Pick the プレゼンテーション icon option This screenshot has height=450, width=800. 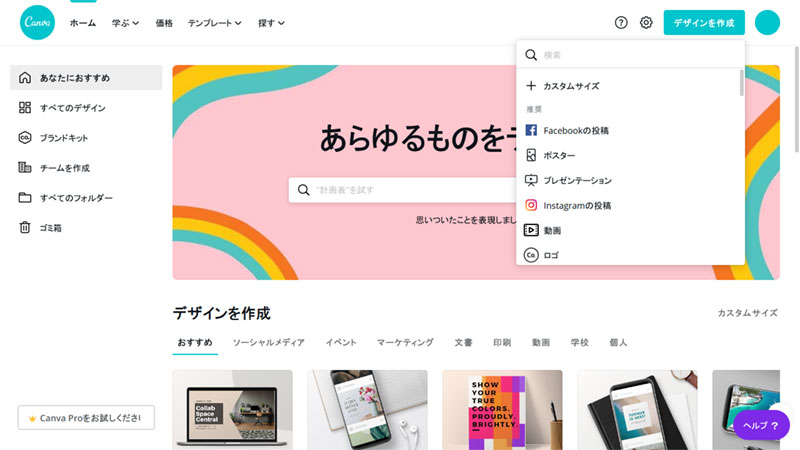click(531, 180)
